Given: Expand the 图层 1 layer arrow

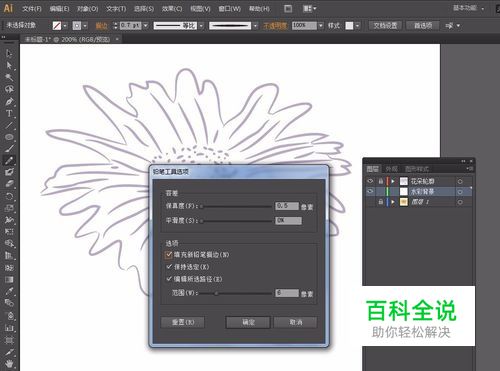Looking at the screenshot, I should (393, 202).
